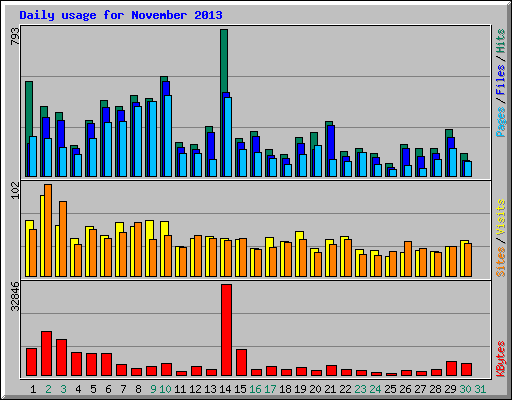The height and width of the screenshot is (400, 512).
Task: Click the red KBytes bar for day 15
Action: 241,363
